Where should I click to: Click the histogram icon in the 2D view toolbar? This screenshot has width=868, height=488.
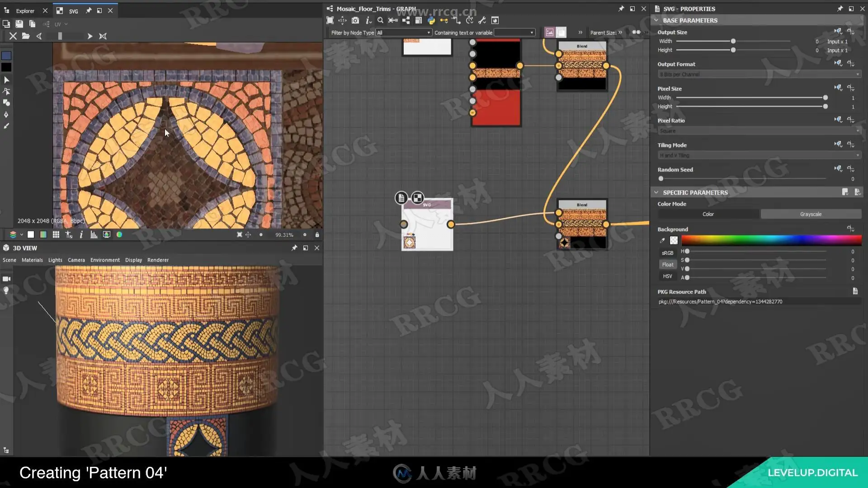point(94,235)
